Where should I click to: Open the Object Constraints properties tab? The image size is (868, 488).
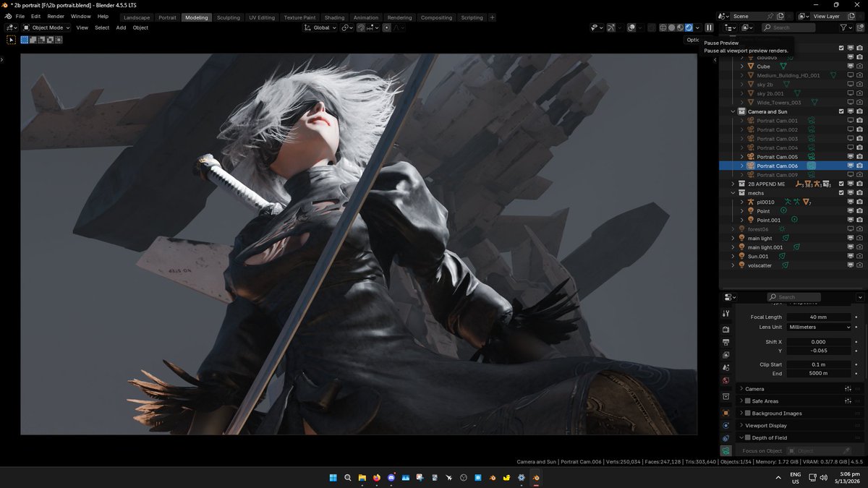(726, 438)
